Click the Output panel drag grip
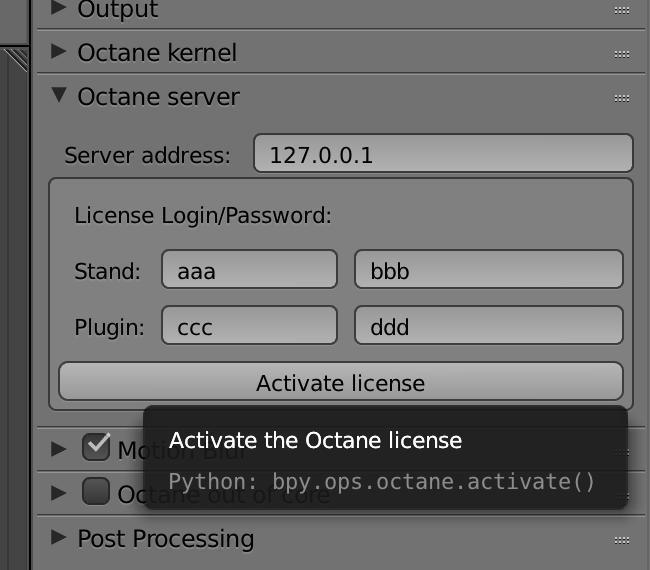The width and height of the screenshot is (650, 570). (621, 10)
